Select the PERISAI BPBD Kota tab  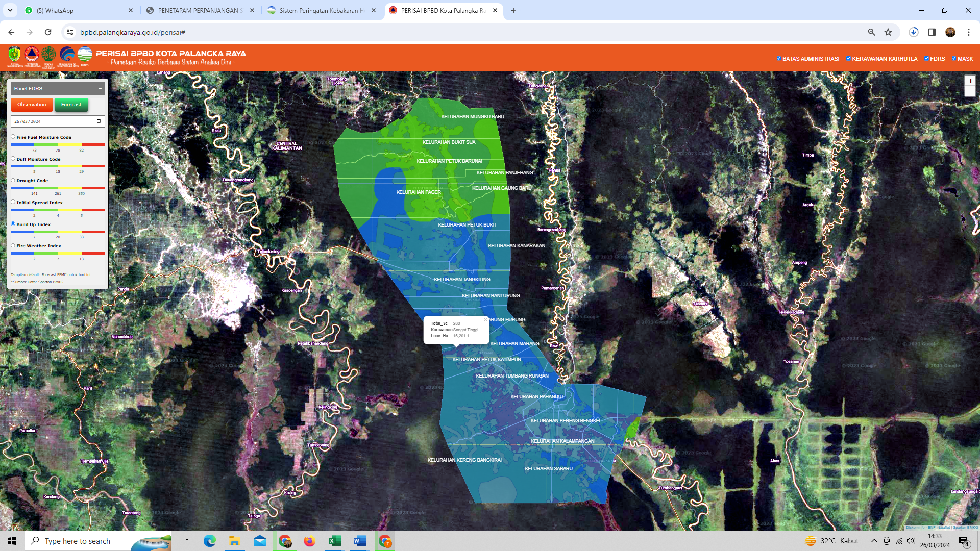coord(443,10)
